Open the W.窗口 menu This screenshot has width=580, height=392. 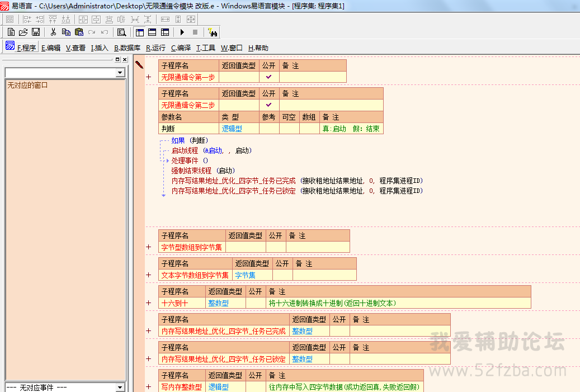point(232,48)
